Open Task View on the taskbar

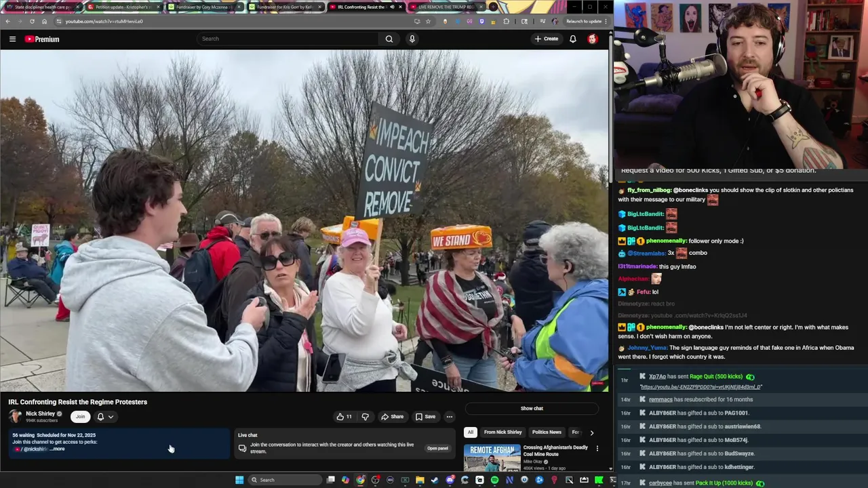tap(330, 480)
